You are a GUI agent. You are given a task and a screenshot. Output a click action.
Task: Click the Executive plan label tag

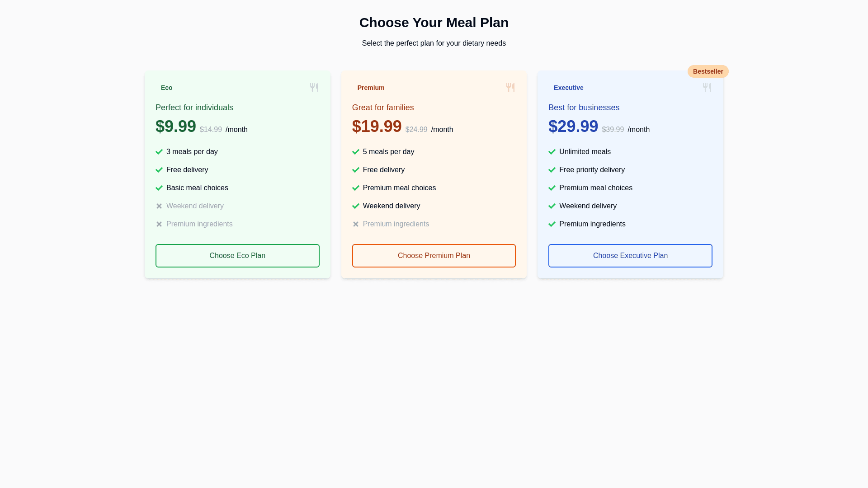point(568,88)
